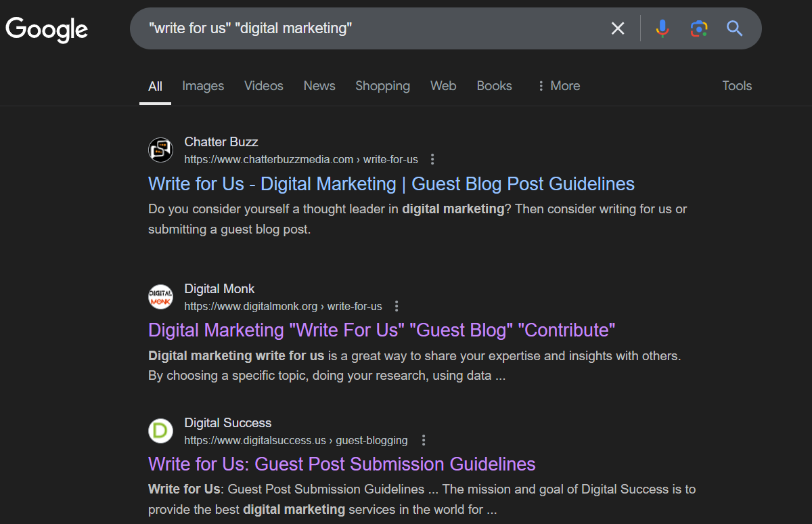The height and width of the screenshot is (524, 812).
Task: Clear the search box with X icon
Action: (618, 28)
